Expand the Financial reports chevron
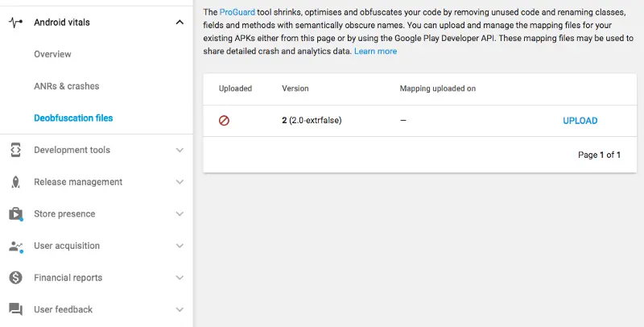The image size is (644, 327). coord(180,278)
